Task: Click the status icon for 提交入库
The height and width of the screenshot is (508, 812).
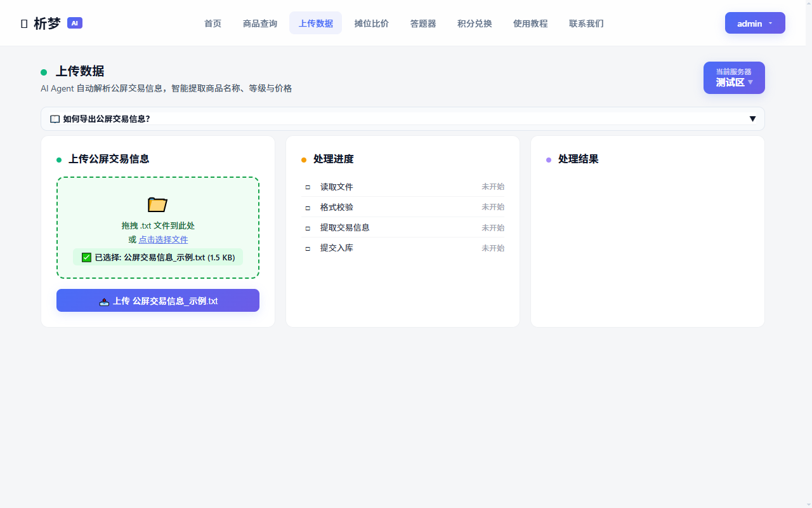Action: 308,248
